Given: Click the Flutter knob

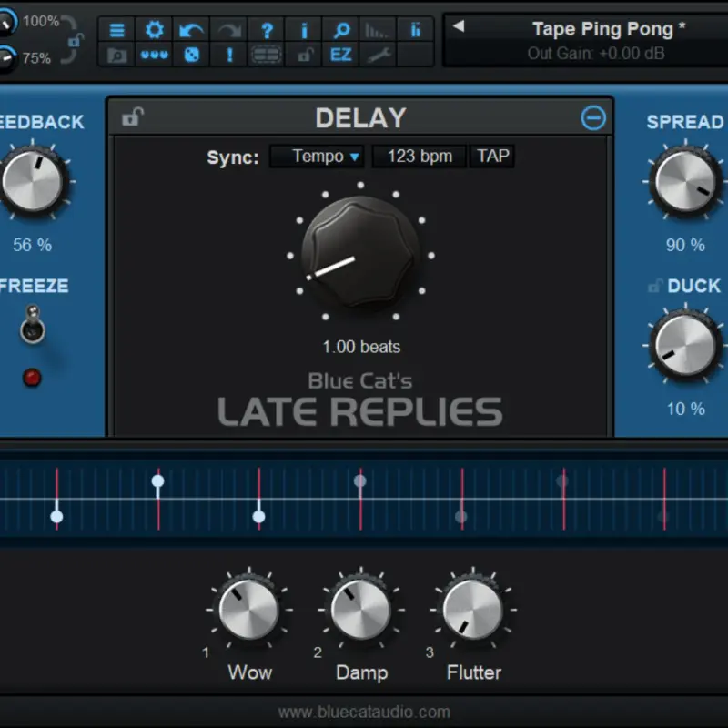Looking at the screenshot, I should pyautogui.click(x=472, y=609).
